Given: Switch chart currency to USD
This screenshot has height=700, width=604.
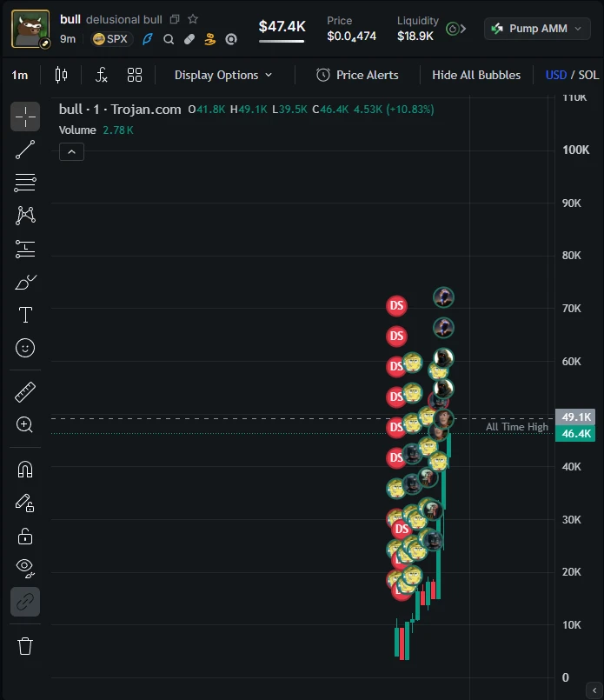Looking at the screenshot, I should [x=556, y=75].
